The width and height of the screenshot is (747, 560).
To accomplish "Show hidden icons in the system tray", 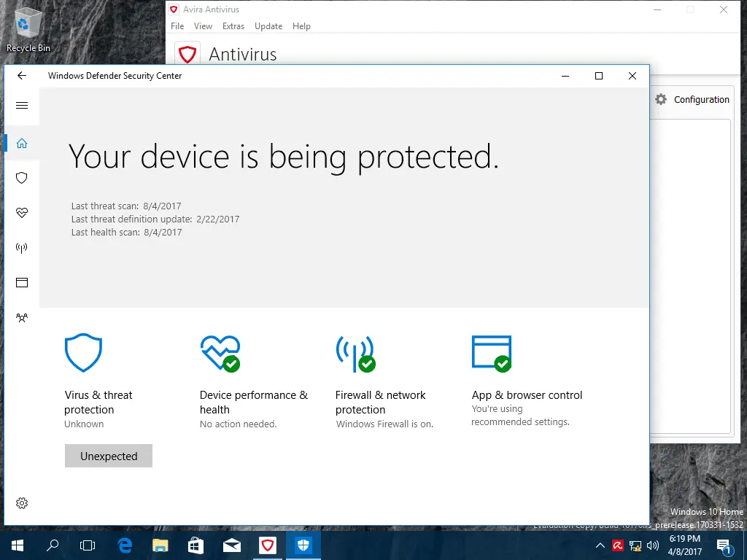I will pyautogui.click(x=600, y=545).
